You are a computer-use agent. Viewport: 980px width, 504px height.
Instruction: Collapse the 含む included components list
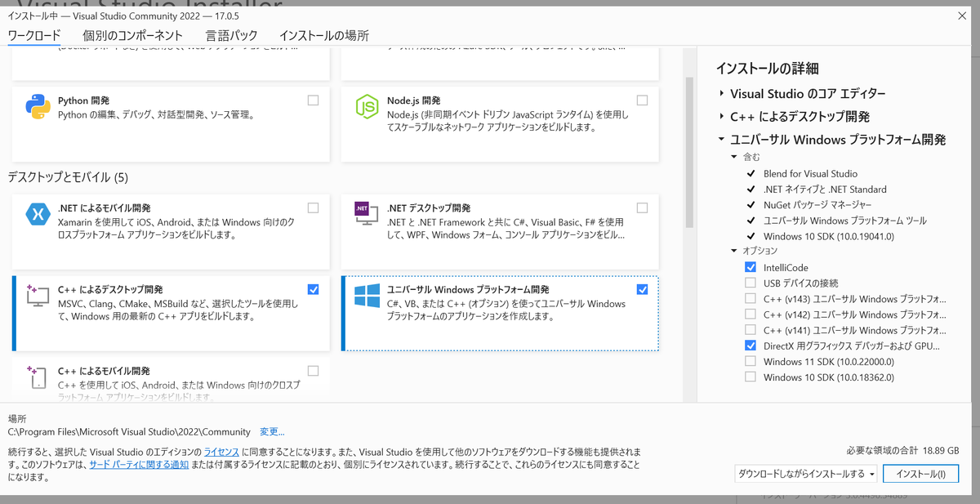(x=734, y=157)
